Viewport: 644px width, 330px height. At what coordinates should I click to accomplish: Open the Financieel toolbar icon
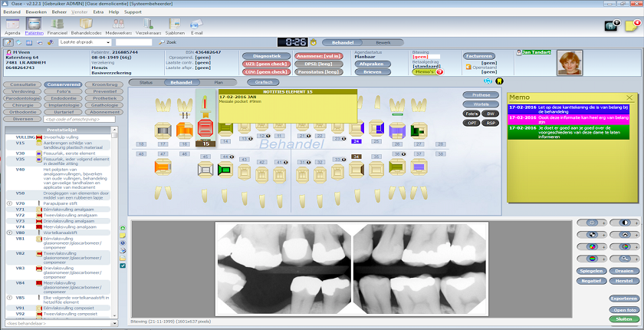pyautogui.click(x=58, y=25)
